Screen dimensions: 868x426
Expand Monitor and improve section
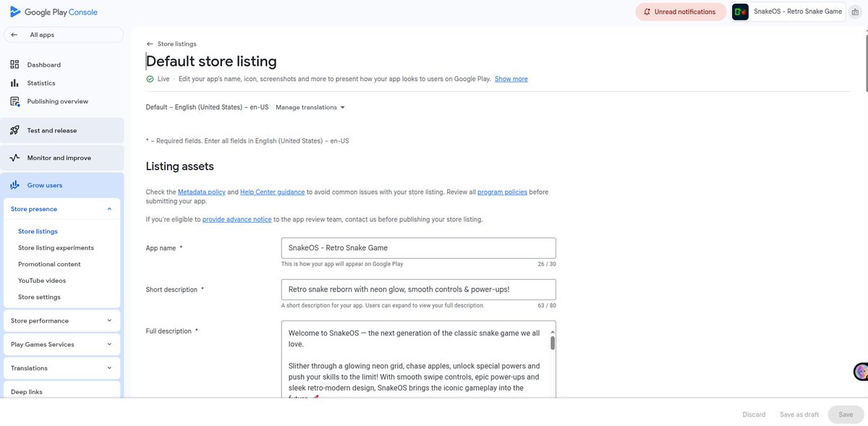[x=62, y=158]
